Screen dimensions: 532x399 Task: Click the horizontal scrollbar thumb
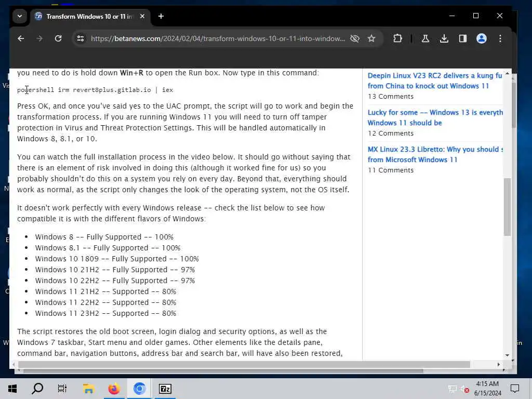(x=244, y=364)
